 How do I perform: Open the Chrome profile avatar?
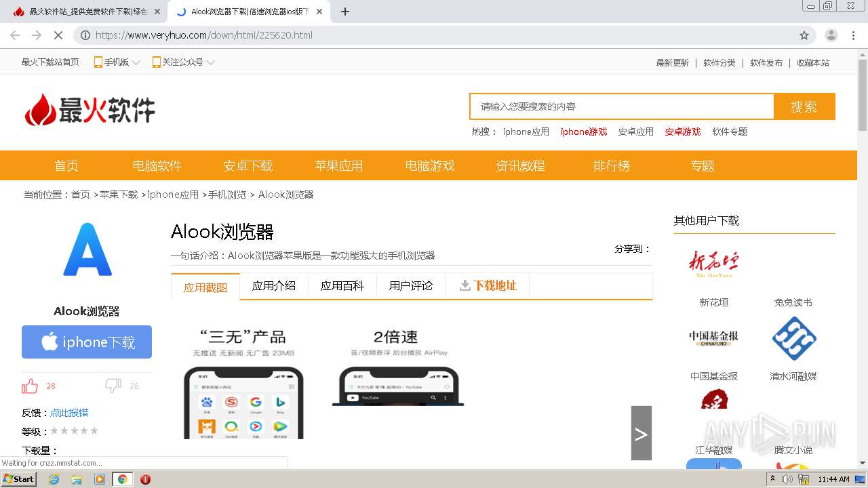pos(831,35)
